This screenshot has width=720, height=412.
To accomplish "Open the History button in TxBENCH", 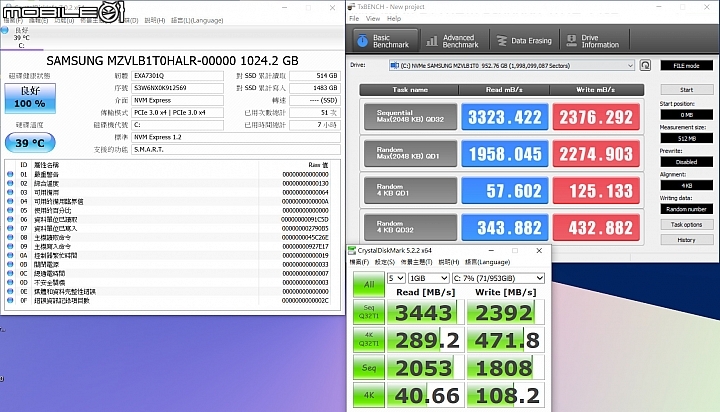I will [686, 240].
